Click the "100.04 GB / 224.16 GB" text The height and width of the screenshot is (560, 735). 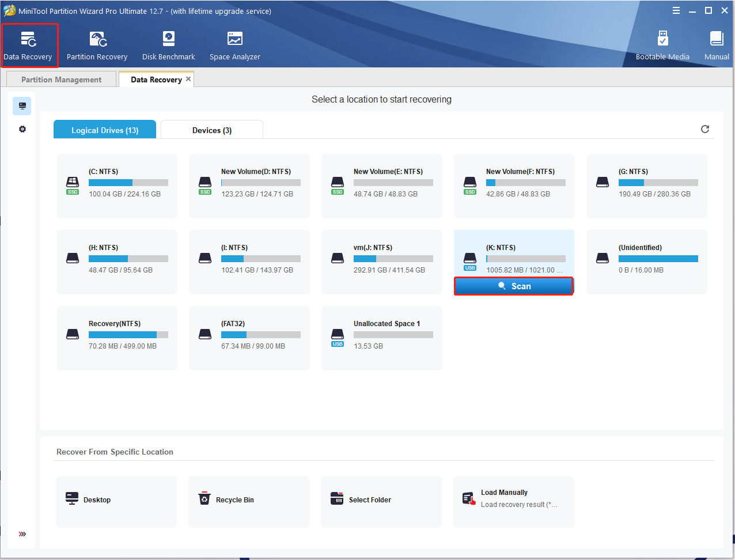(124, 194)
